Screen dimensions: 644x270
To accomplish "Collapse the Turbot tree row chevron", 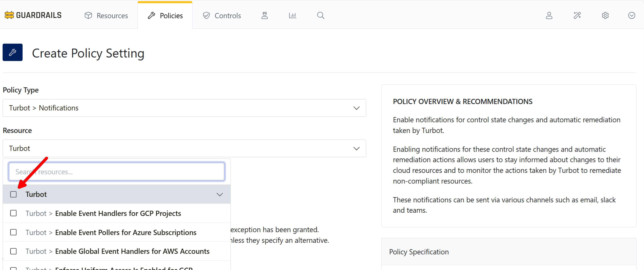I will click(x=220, y=194).
